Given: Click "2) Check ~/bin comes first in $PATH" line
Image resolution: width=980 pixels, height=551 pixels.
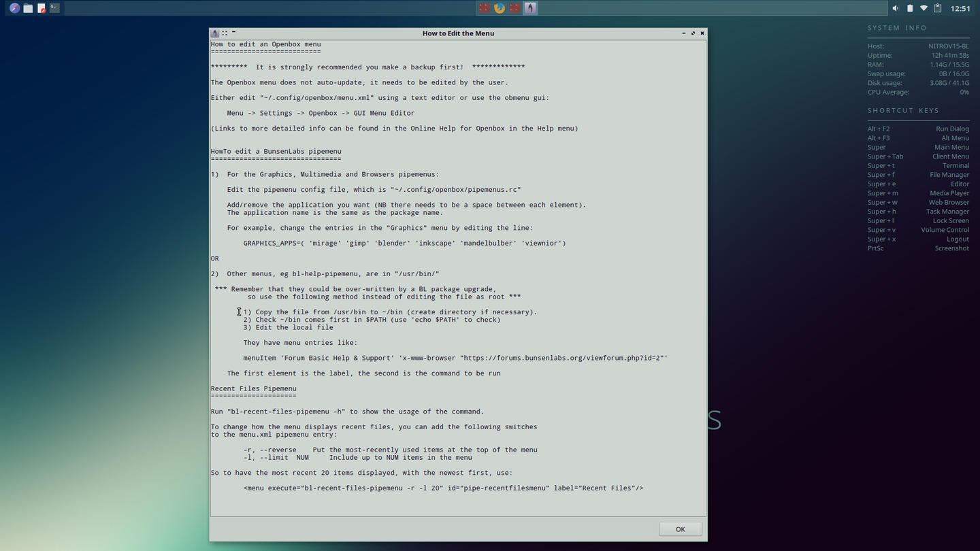Looking at the screenshot, I should click(x=372, y=320).
